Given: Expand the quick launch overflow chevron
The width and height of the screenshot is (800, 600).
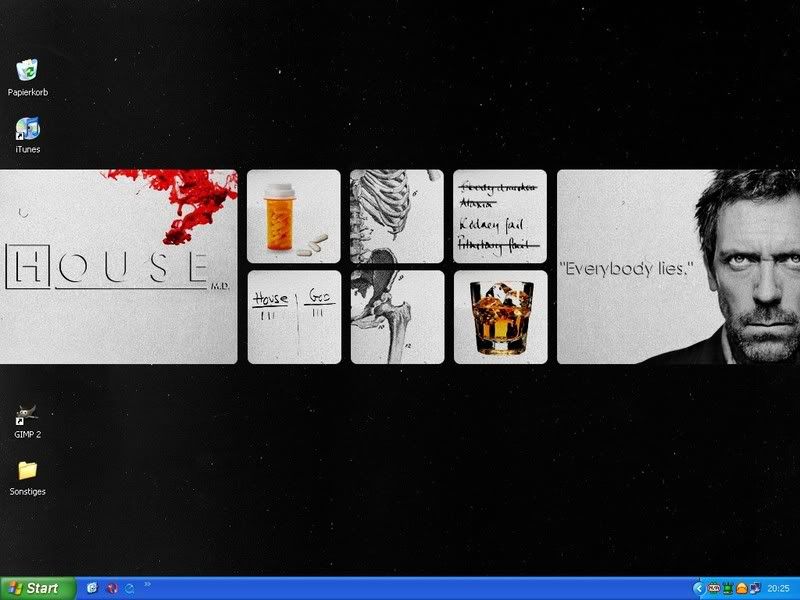Looking at the screenshot, I should [x=147, y=585].
